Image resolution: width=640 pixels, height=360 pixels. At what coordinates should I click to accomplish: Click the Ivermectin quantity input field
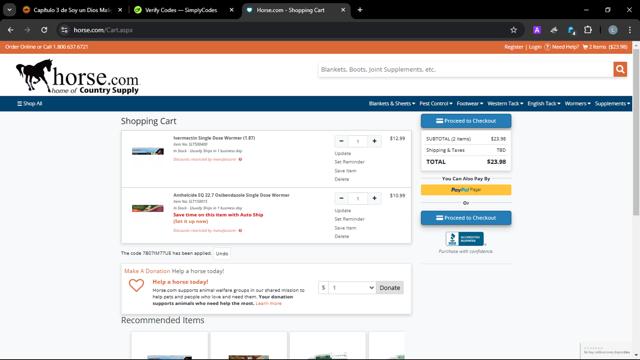pos(358,141)
